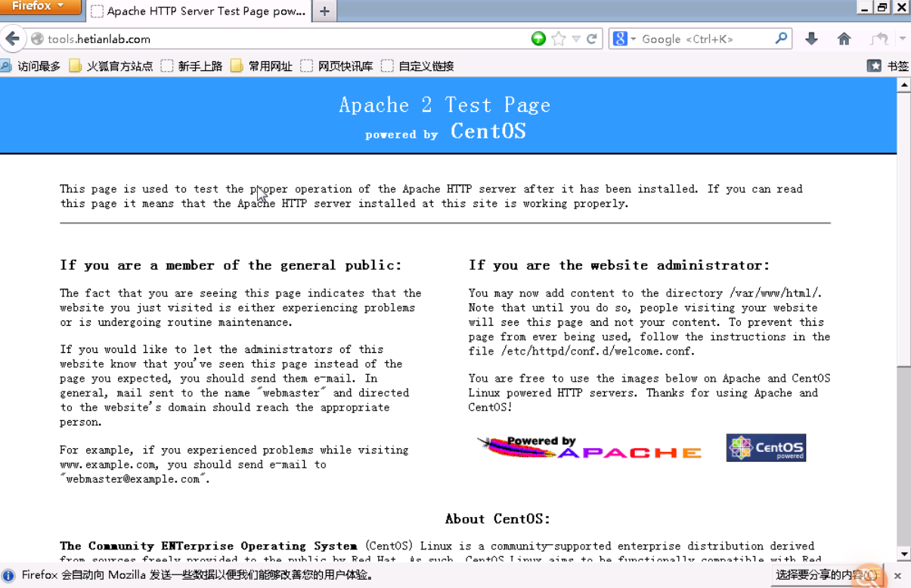
Task: Click the Google search input box
Action: (705, 39)
